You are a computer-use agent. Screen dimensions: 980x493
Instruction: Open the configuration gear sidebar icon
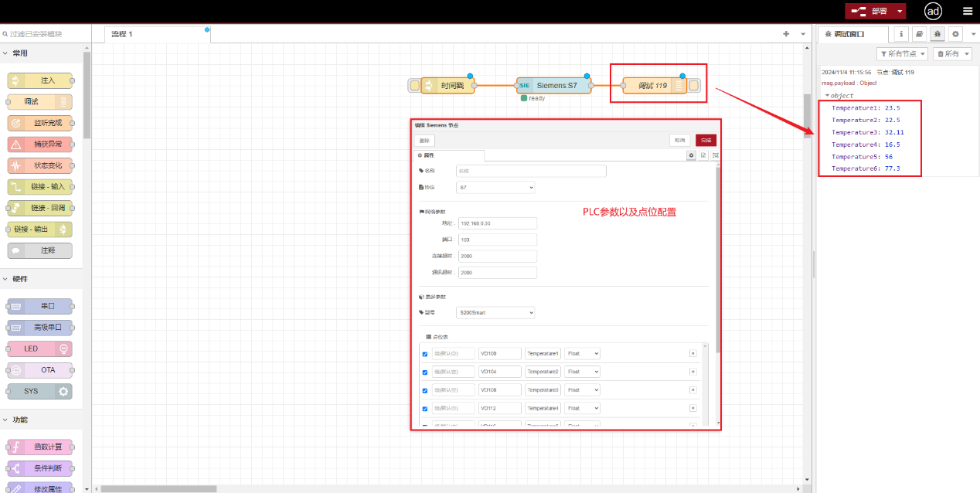tap(955, 34)
